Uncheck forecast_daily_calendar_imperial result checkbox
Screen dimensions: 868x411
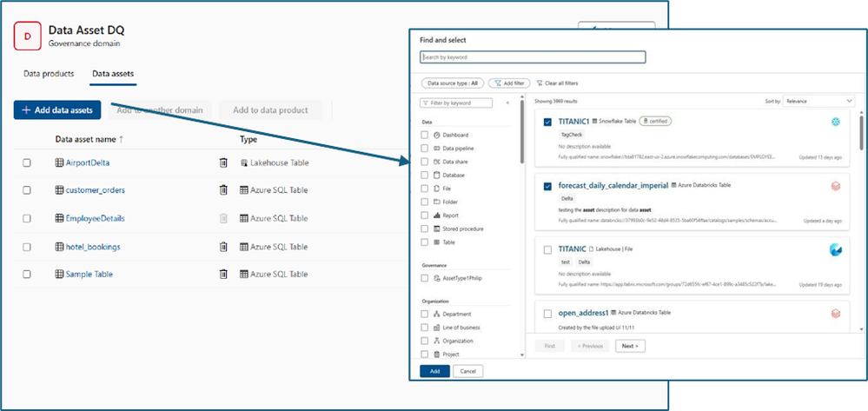(547, 187)
